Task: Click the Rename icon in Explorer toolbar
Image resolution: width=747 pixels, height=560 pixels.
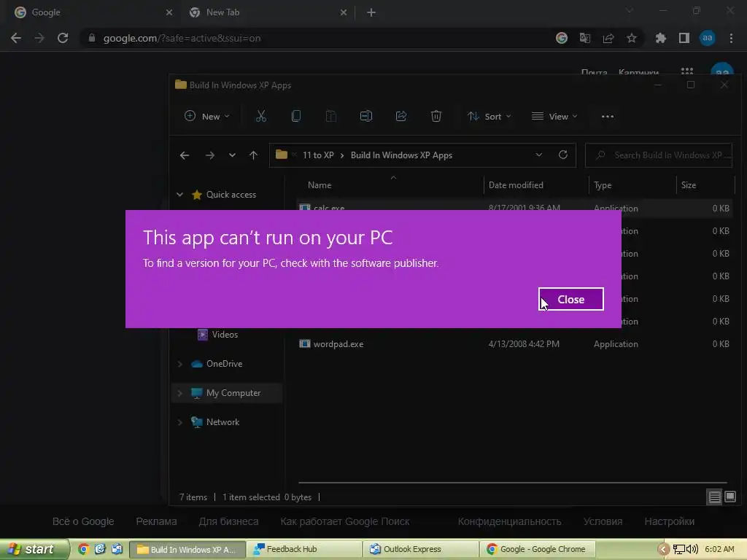Action: coord(366,116)
